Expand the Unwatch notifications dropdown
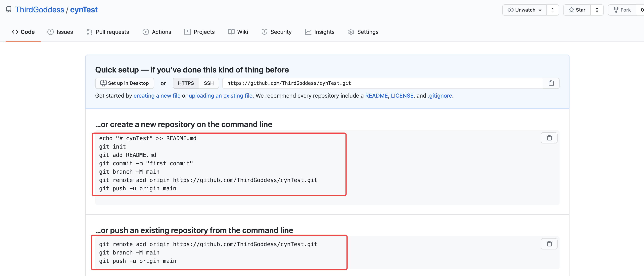 [525, 10]
